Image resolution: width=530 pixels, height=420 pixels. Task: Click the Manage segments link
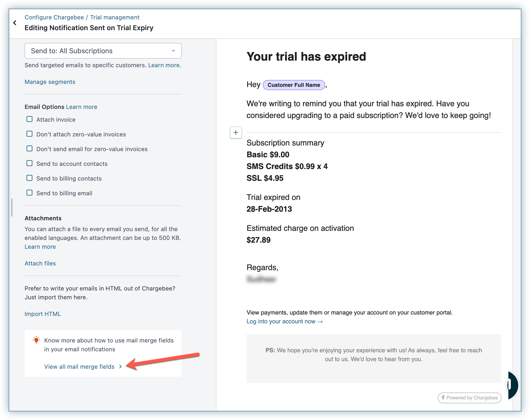coord(50,82)
